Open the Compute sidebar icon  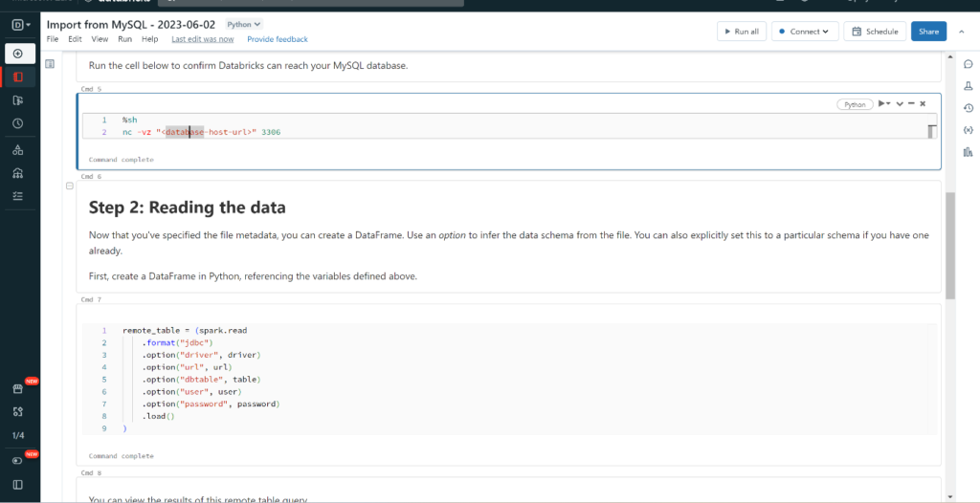click(18, 173)
